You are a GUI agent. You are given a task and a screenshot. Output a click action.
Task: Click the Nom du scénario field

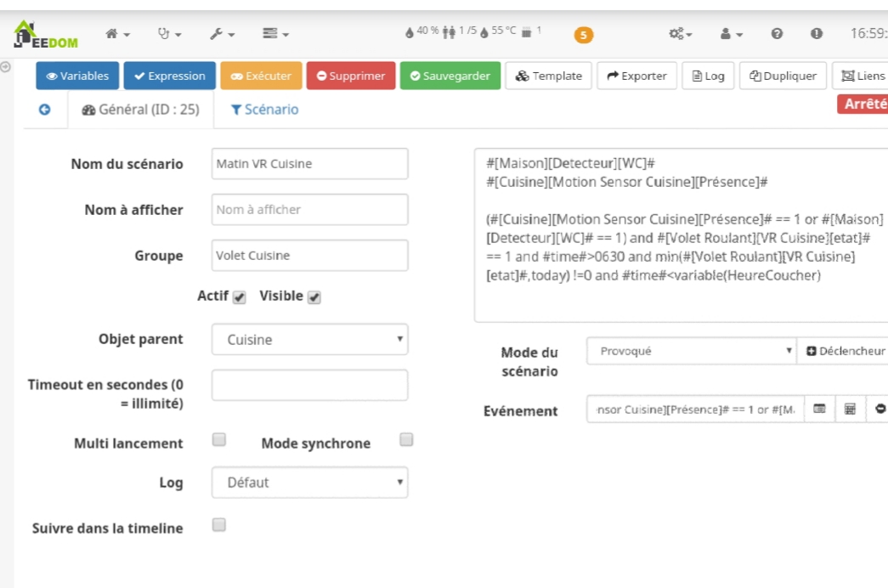point(309,165)
